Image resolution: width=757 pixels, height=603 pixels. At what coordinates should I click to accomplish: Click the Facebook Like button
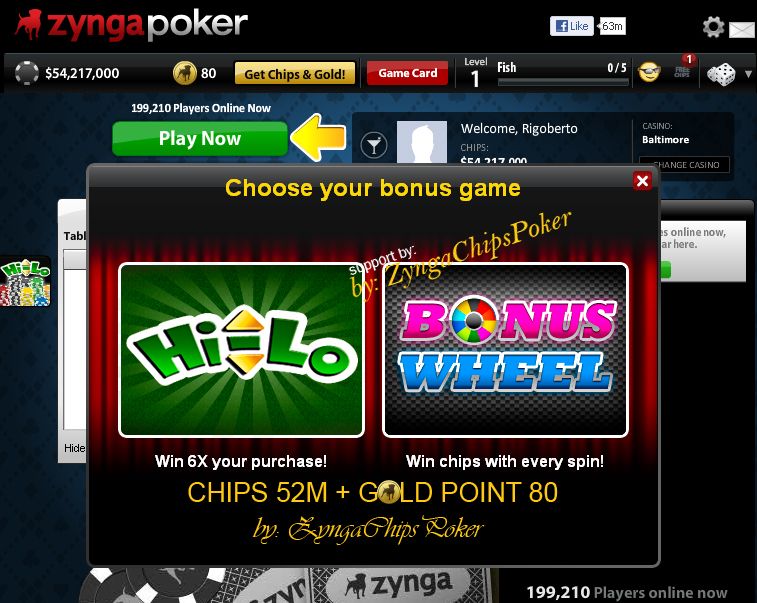572,26
